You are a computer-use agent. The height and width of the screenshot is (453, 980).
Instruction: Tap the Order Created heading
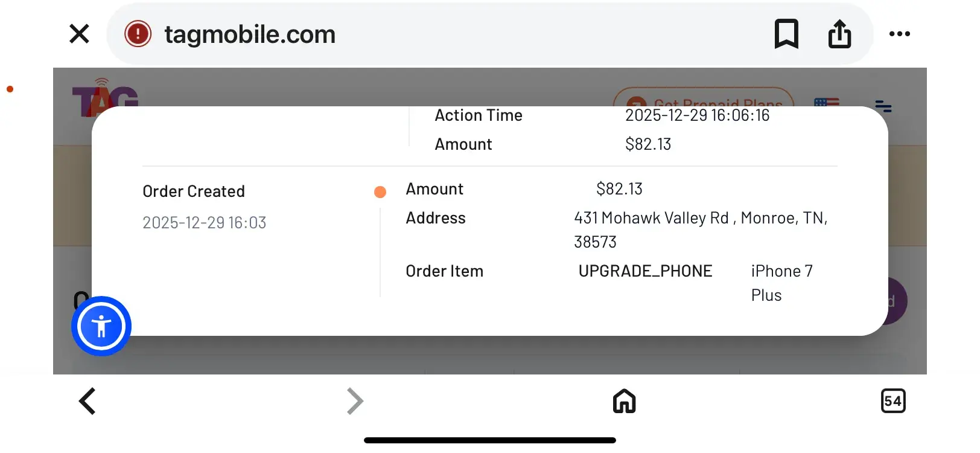coord(194,191)
